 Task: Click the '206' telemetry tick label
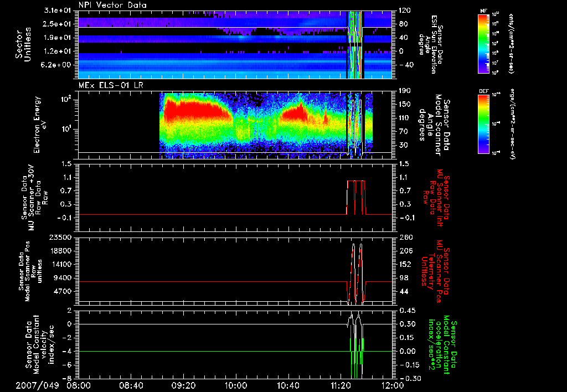405,251
